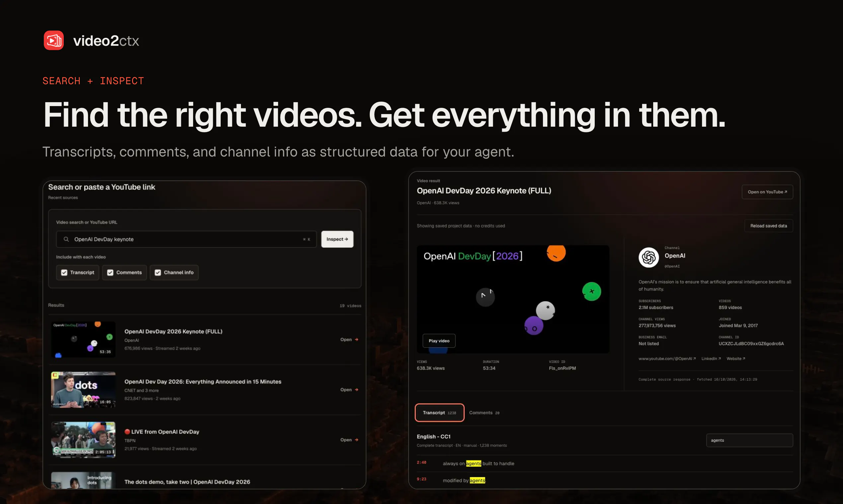Click the 2.1M subscribers value
The height and width of the screenshot is (504, 843).
click(656, 307)
